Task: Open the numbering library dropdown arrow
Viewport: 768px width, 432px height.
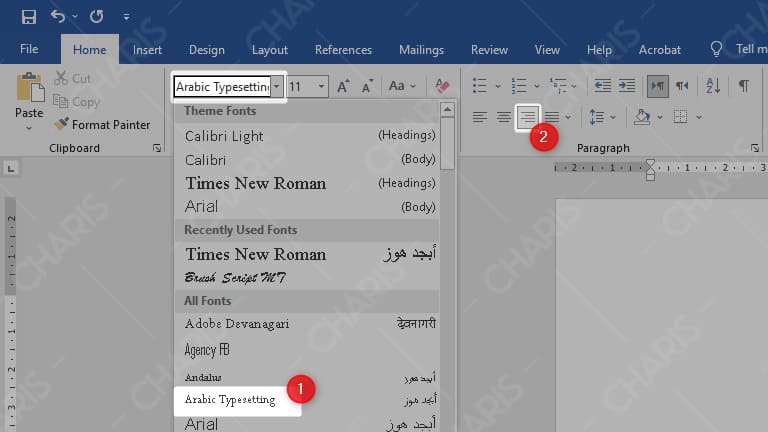Action: (536, 86)
